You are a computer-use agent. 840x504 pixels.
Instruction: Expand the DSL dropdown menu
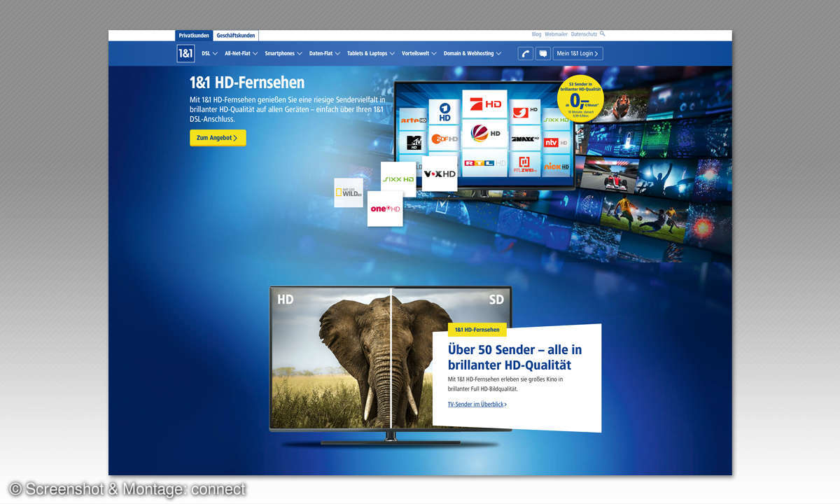209,53
